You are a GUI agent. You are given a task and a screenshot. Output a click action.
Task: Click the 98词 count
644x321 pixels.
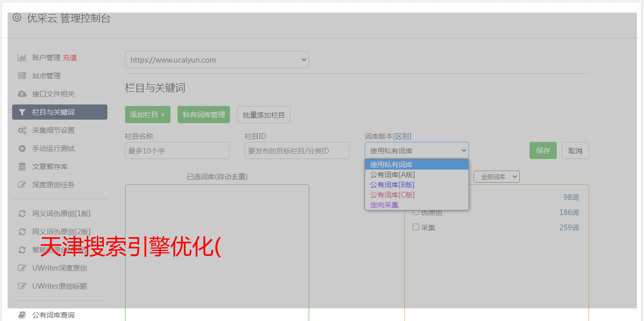point(571,197)
